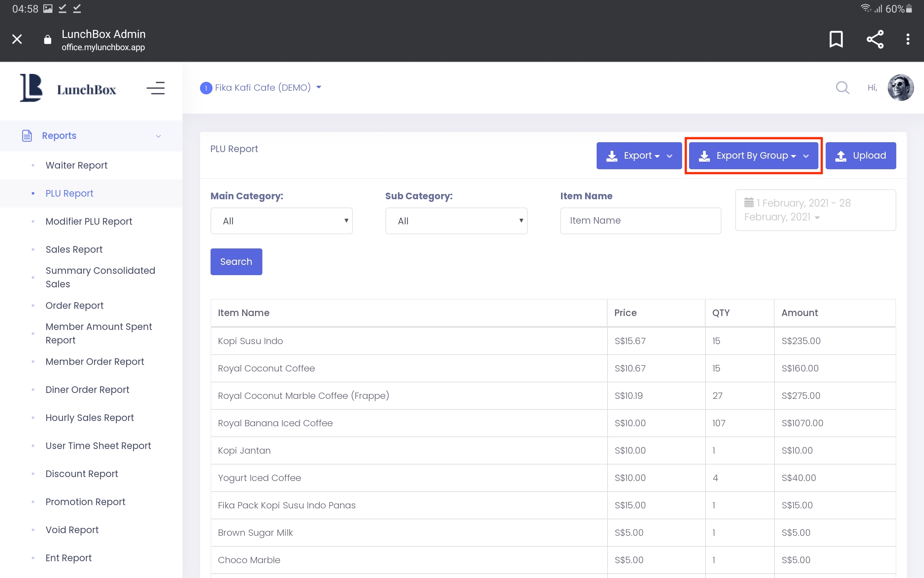Open Sales Report in sidebar
Screen dimensions: 924x578
[x=74, y=249]
